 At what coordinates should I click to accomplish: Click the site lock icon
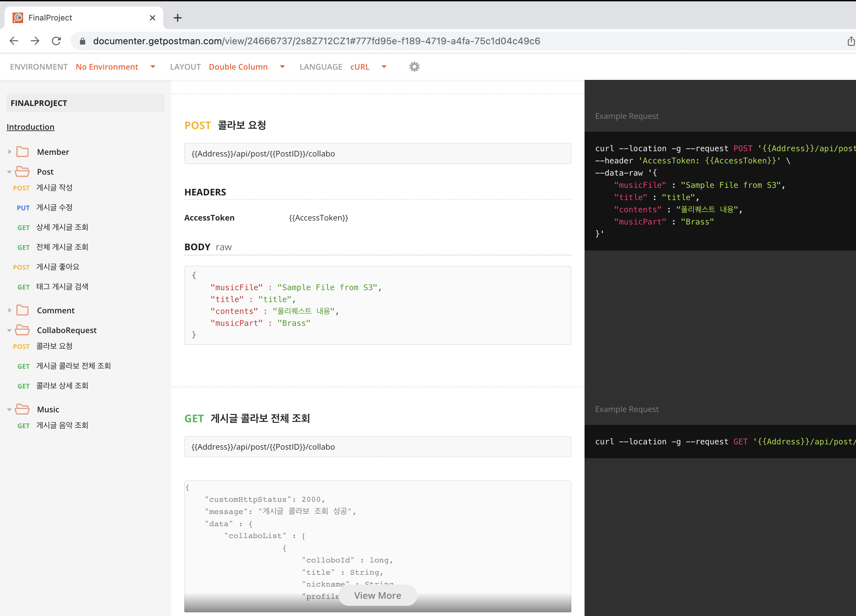[83, 41]
